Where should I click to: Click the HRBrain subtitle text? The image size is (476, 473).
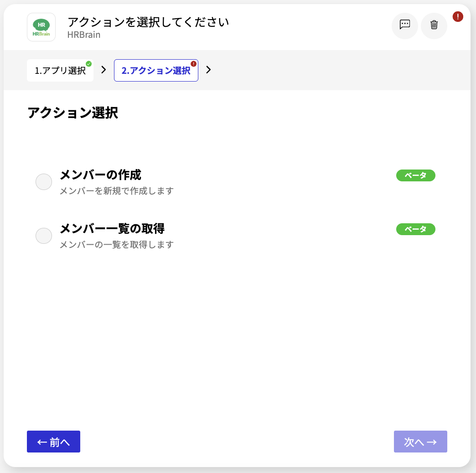point(84,35)
